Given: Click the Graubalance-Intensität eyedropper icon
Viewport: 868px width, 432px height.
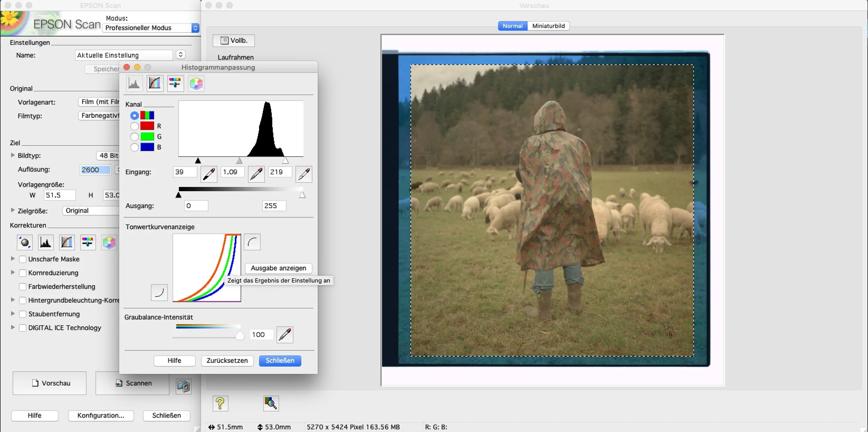Looking at the screenshot, I should pyautogui.click(x=285, y=335).
